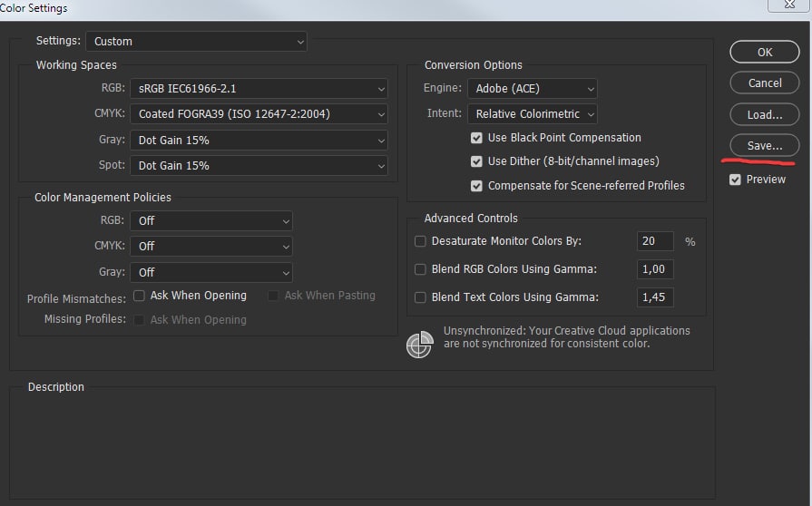Open the Settings preset dropdown
812x506 pixels.
196,42
